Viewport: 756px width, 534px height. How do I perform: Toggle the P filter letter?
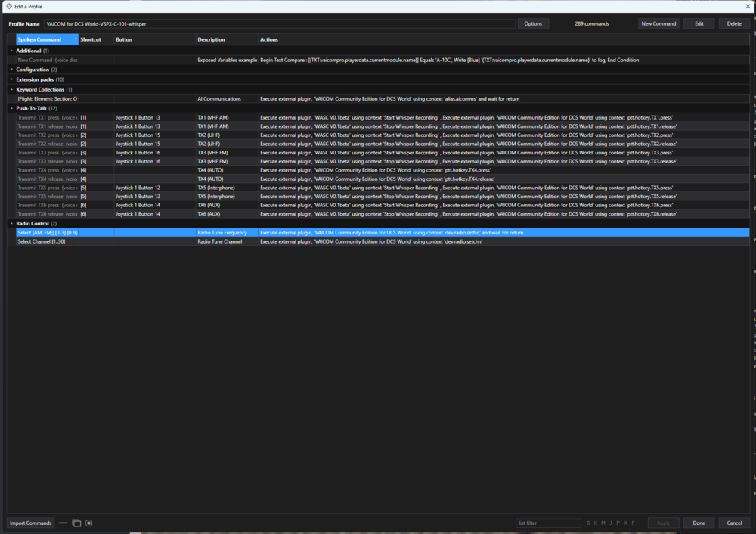618,523
